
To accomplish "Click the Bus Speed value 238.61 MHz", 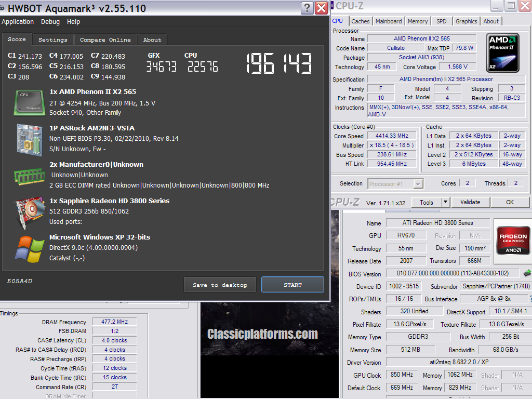I will point(392,154).
